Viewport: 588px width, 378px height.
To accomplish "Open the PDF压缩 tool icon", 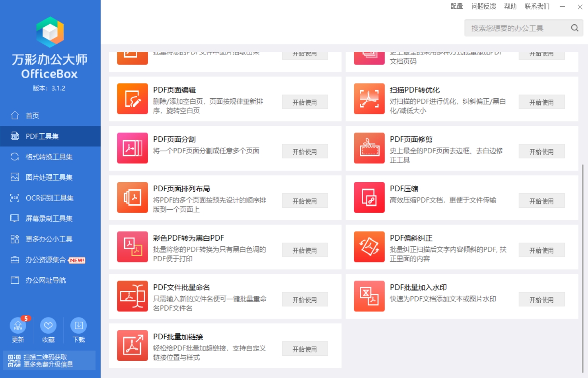I will click(369, 197).
